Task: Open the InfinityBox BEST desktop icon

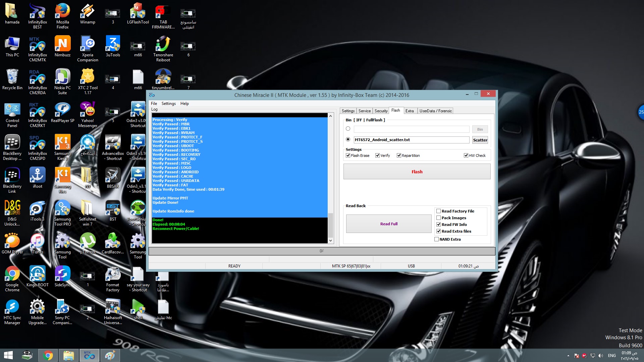Action: [37, 16]
